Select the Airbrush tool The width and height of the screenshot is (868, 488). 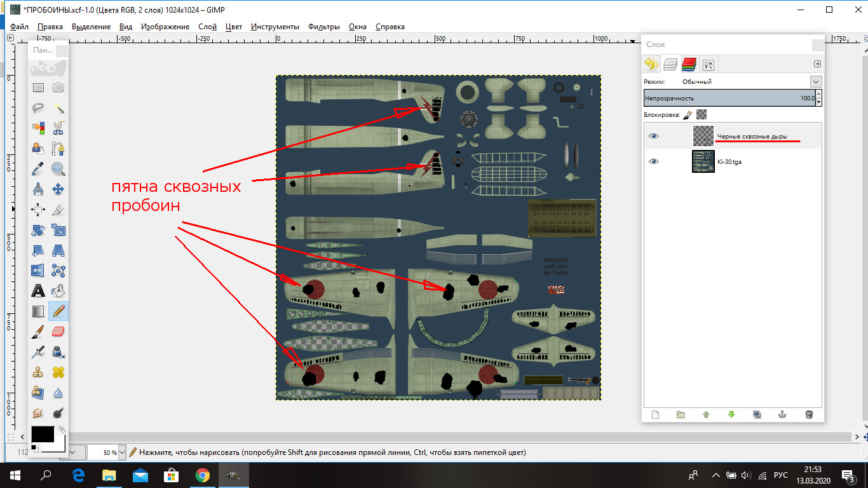coord(38,352)
